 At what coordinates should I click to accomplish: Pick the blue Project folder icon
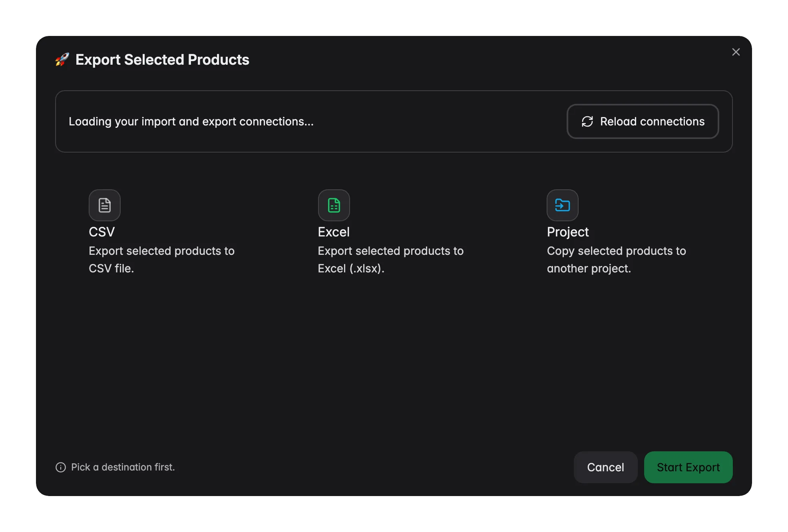pyautogui.click(x=562, y=205)
